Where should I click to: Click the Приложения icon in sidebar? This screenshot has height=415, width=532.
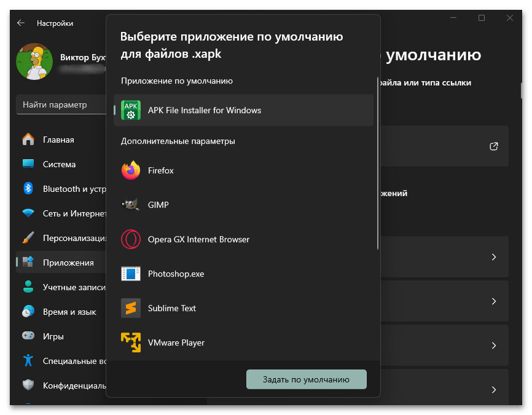[28, 262]
